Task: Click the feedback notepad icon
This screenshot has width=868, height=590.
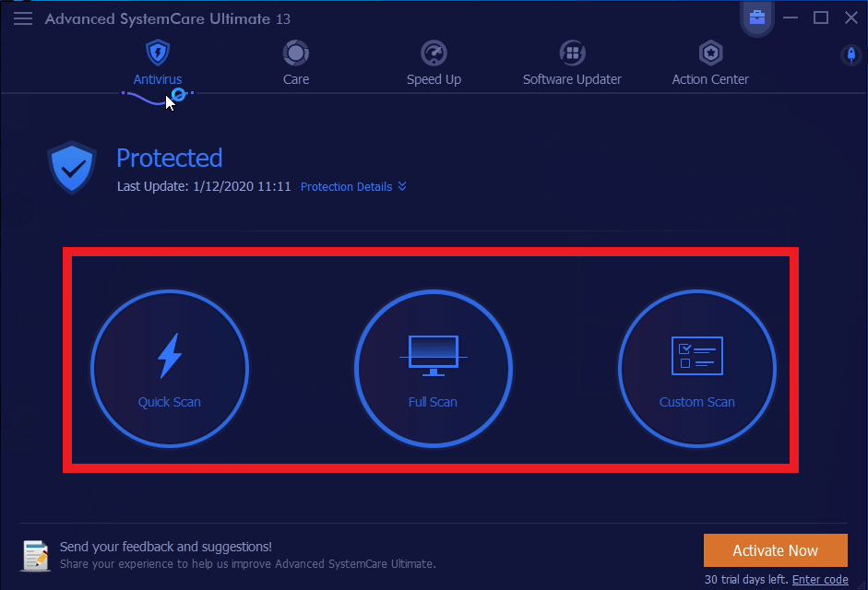Action: (x=35, y=555)
